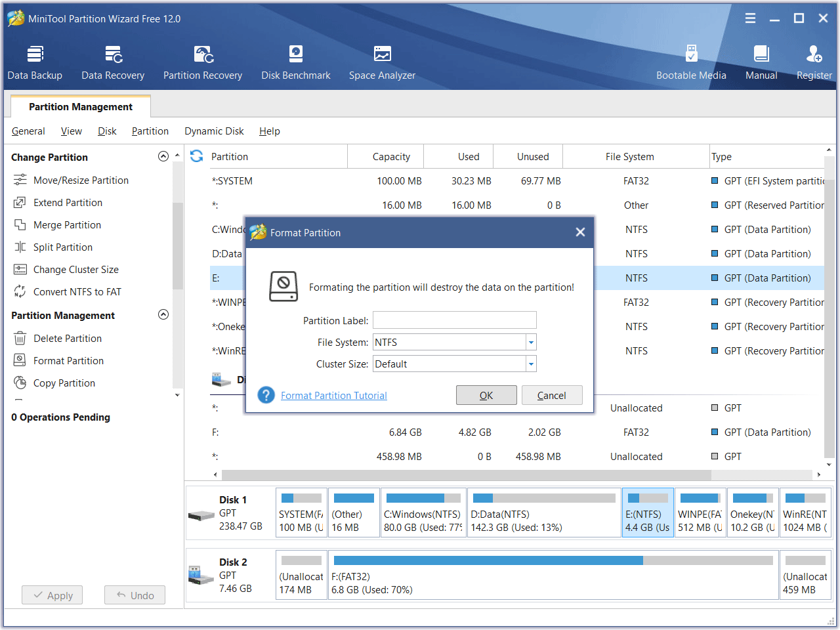Open the Data Backup tool
This screenshot has width=840, height=630.
click(x=35, y=63)
